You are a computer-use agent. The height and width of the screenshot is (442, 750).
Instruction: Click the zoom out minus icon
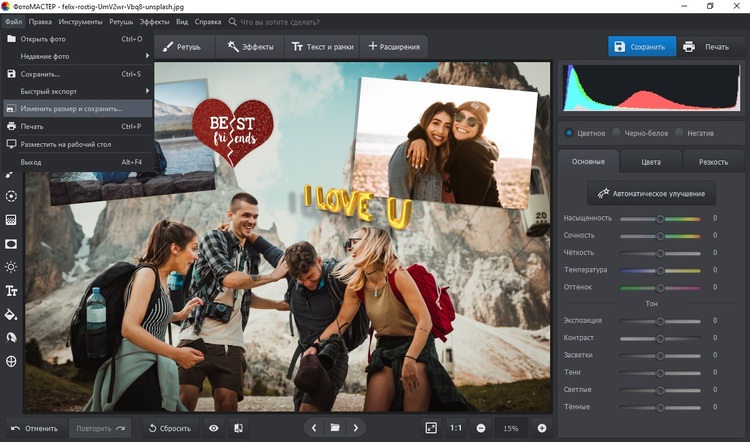pos(481,428)
